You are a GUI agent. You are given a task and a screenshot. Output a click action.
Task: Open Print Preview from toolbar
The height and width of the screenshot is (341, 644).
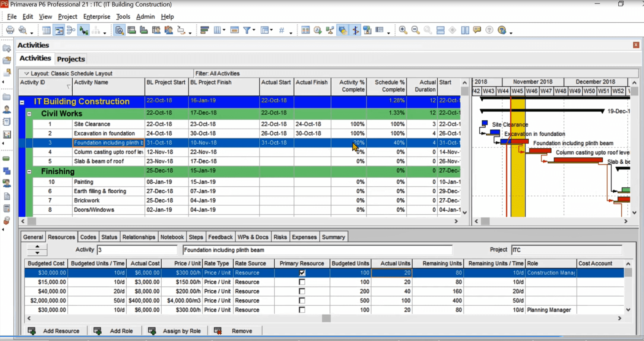click(23, 30)
